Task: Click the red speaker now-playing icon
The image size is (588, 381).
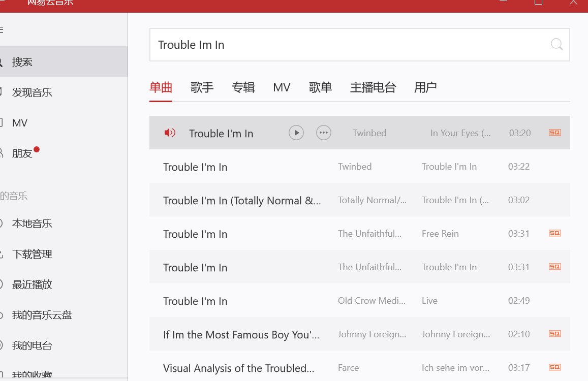Action: 170,133
